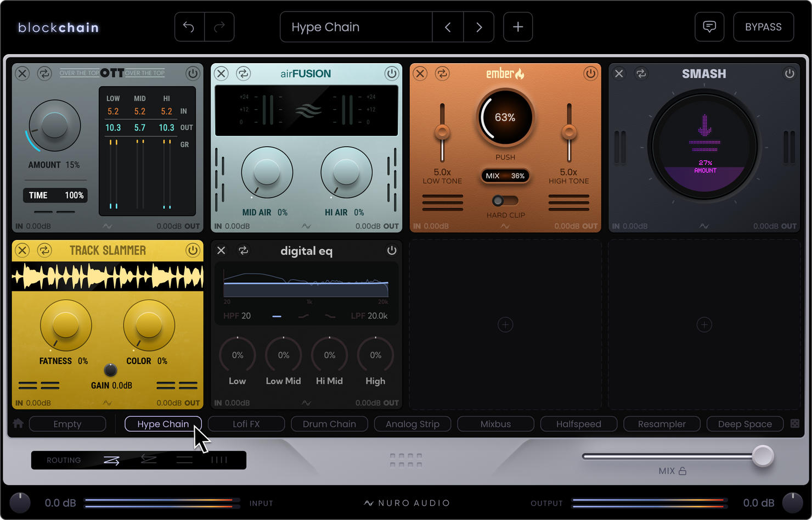Swap the digital eq module effect
812x520 pixels.
(x=244, y=250)
